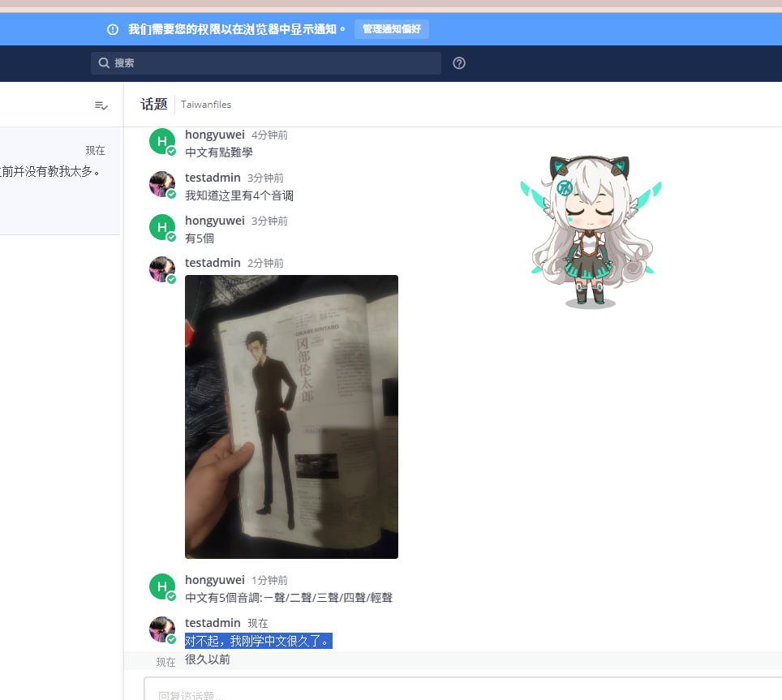
Task: Click the mark-all-read list icon in sidebar
Action: coord(101,105)
